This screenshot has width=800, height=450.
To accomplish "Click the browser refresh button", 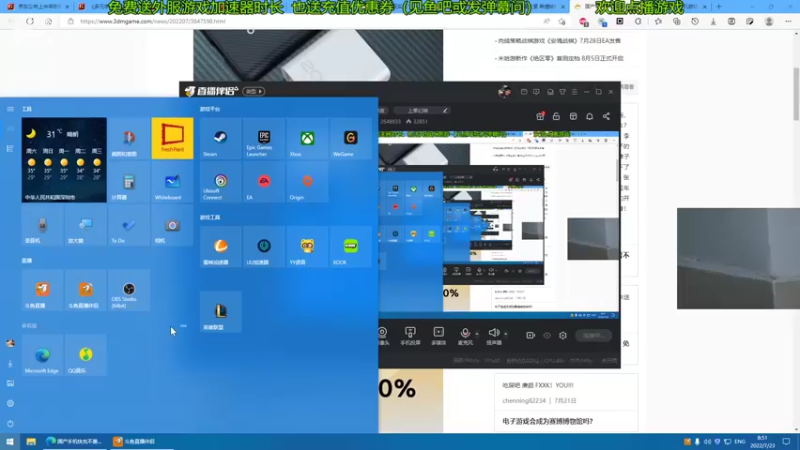I will click(x=30, y=21).
